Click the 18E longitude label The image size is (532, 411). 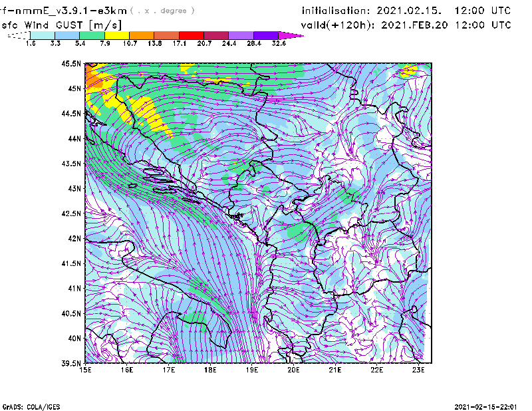210,370
